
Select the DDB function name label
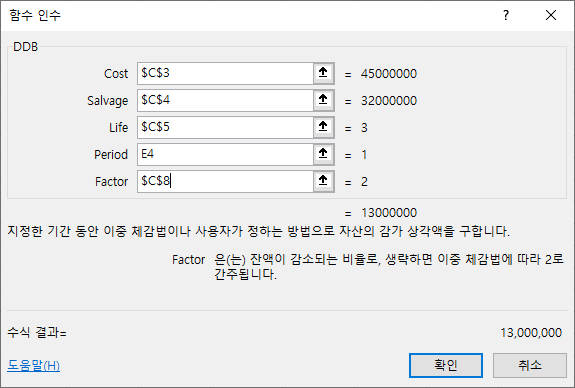click(x=25, y=47)
